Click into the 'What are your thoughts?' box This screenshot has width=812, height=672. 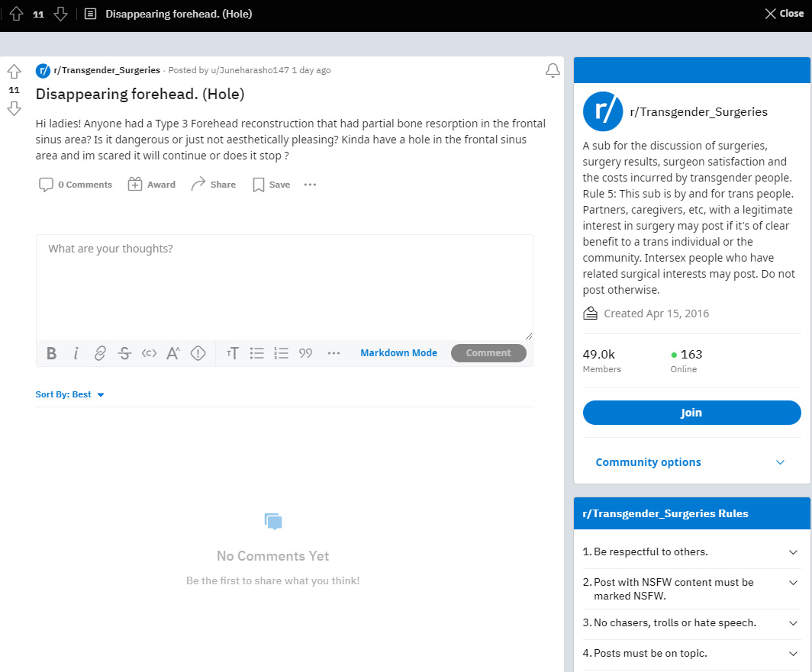point(285,288)
